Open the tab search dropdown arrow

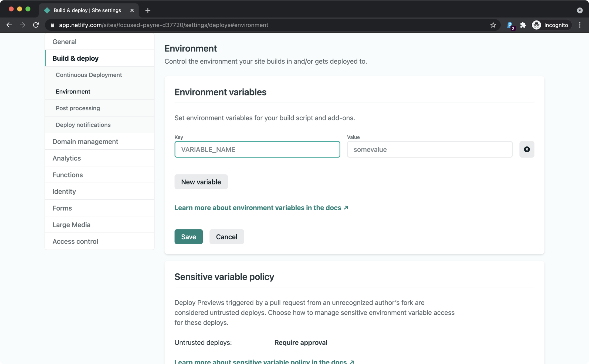click(580, 10)
